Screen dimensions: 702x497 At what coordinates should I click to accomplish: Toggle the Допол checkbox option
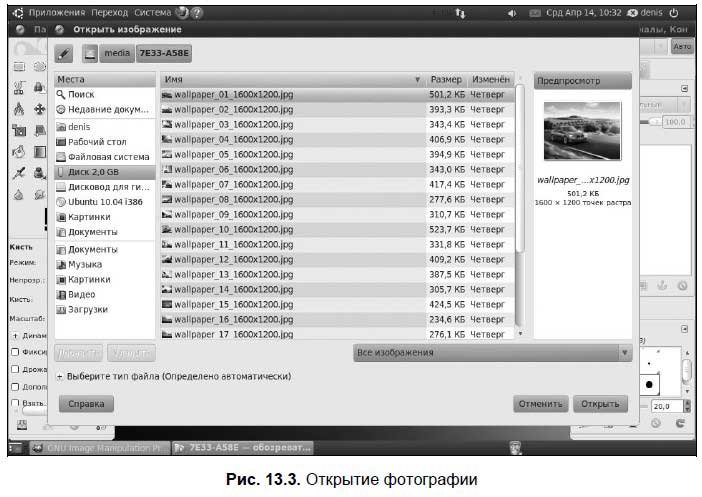point(15,387)
